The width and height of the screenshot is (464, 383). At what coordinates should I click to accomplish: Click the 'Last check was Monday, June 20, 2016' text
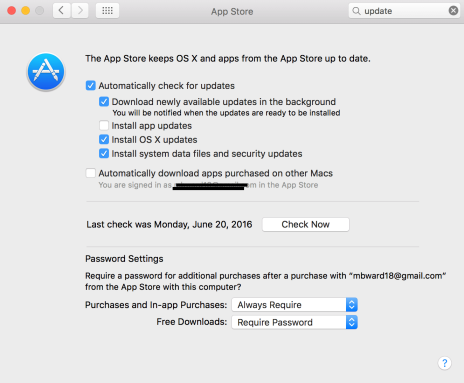(169, 224)
